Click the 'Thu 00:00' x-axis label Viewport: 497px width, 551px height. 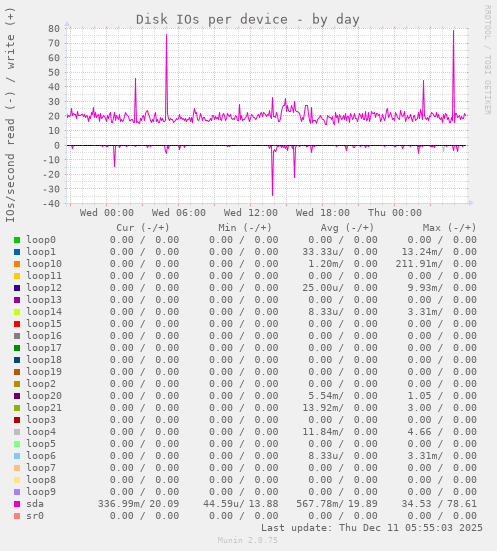(395, 213)
